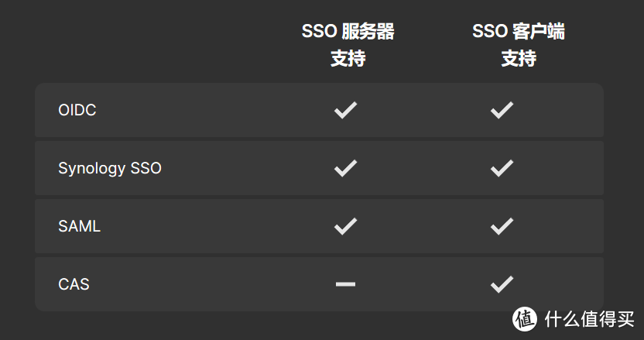This screenshot has height=340, width=644.
Task: Select the CAS row label
Action: pyautogui.click(x=74, y=284)
